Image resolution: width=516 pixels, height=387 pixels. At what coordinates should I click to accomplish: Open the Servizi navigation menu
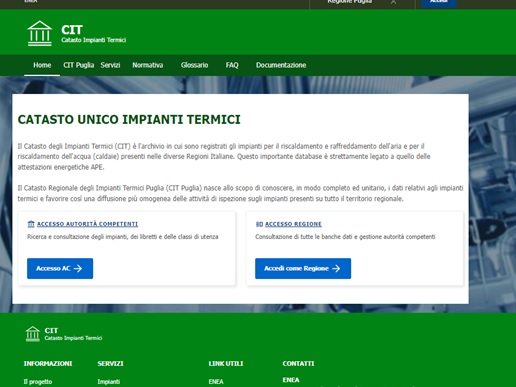click(x=110, y=65)
